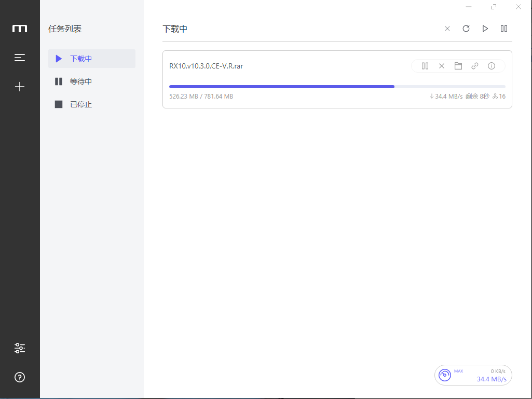
Task: Remove the RX10 task using its X icon
Action: tap(441, 66)
